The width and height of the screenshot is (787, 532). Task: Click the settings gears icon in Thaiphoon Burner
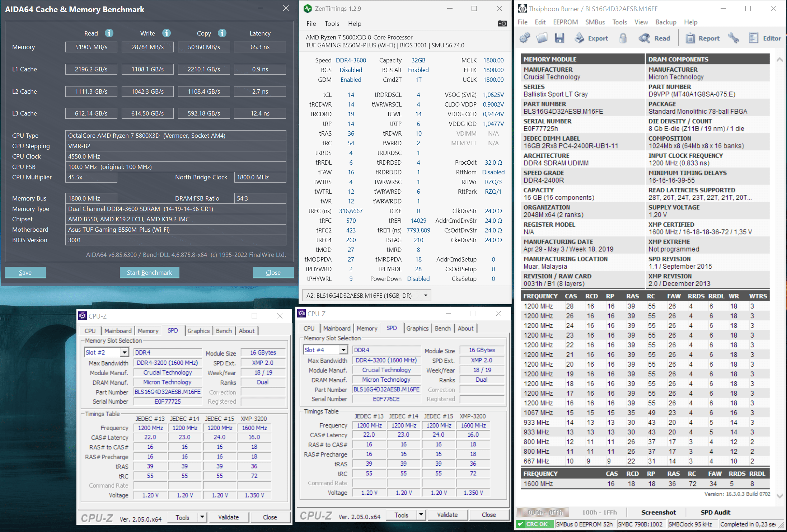tap(525, 38)
